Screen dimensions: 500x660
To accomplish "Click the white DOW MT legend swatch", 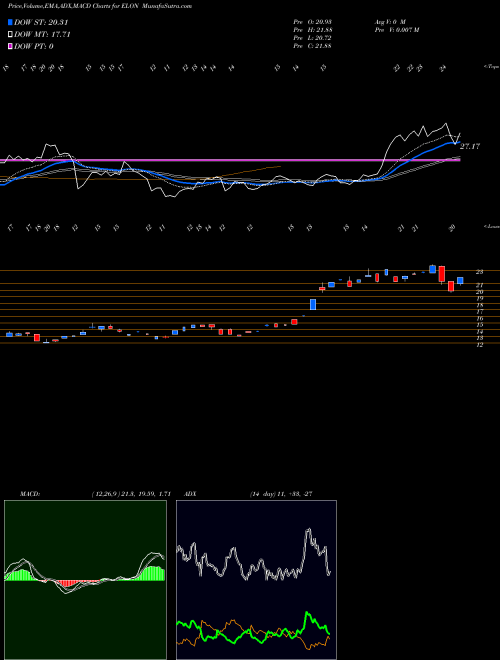I will [11, 35].
